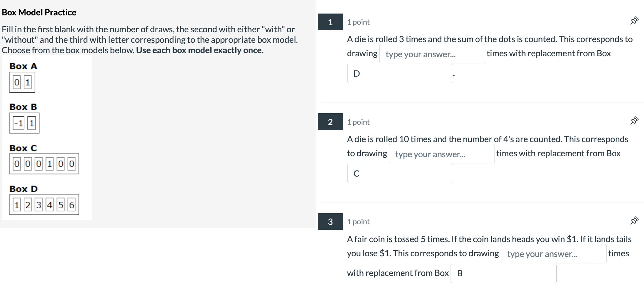Select the Box letter field containing D
Image resolution: width=644 pixels, height=296 pixels.
click(x=400, y=74)
